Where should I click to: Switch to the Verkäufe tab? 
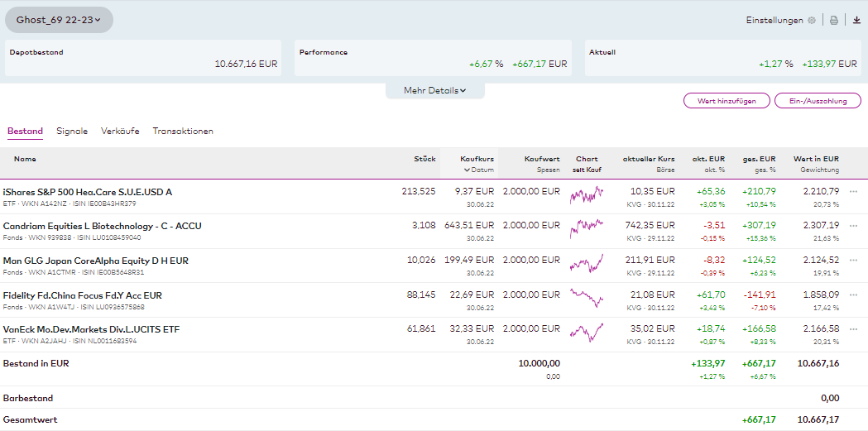pyautogui.click(x=120, y=131)
